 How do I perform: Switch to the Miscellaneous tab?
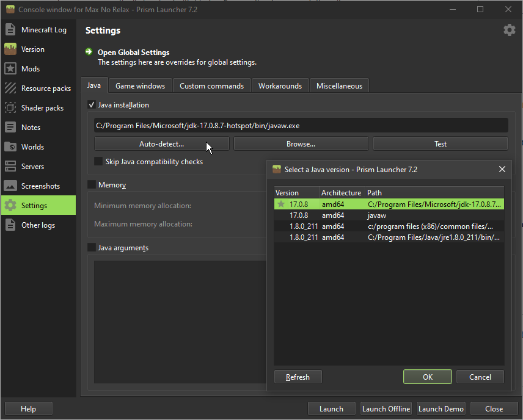pos(339,86)
